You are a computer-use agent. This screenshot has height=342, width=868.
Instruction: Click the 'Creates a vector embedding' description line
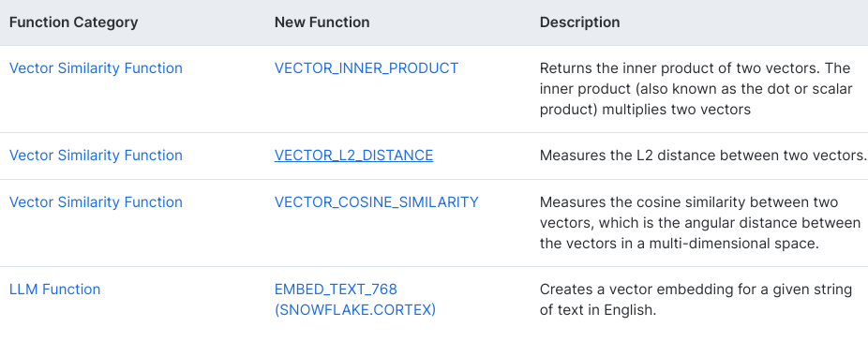(x=696, y=289)
